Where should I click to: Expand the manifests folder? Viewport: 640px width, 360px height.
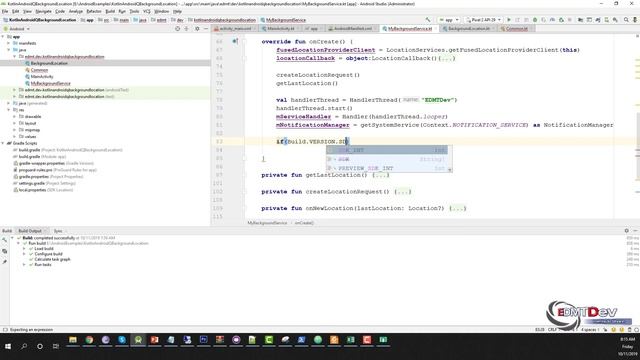point(9,43)
